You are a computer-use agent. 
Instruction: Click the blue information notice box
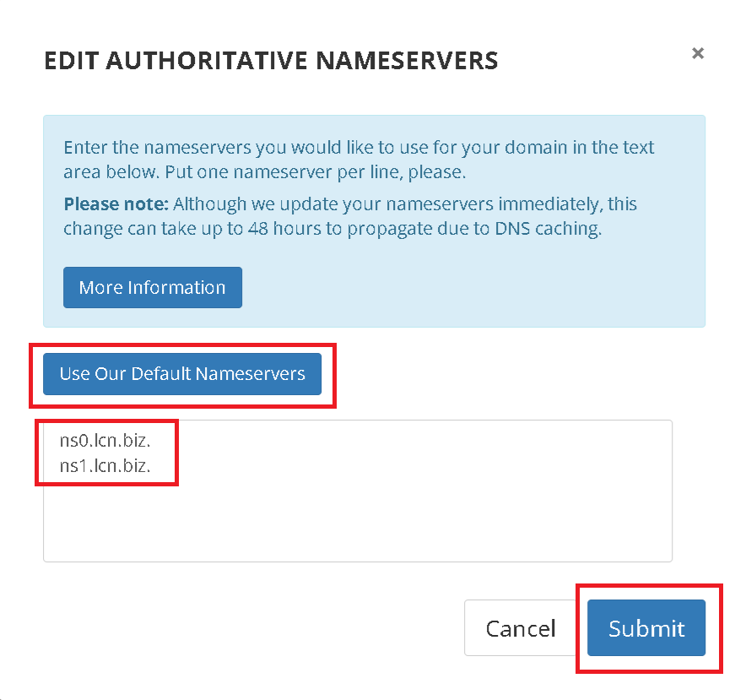point(375,221)
